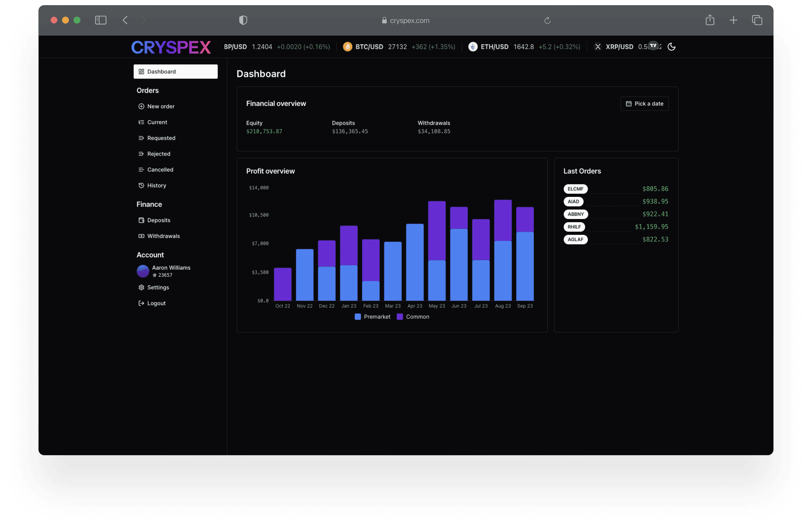This screenshot has height=527, width=812.
Task: Click the New Order icon in sidebar
Action: click(140, 106)
